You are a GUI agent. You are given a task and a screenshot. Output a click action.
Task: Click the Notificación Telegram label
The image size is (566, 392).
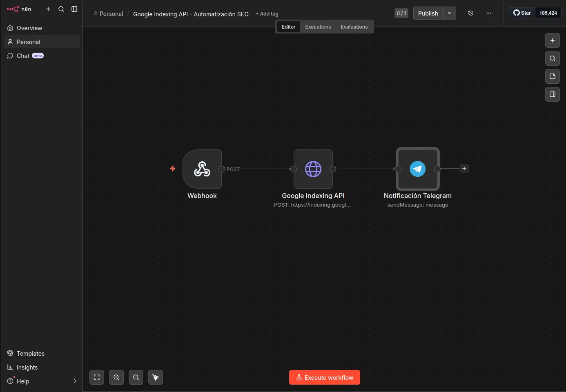pos(418,196)
